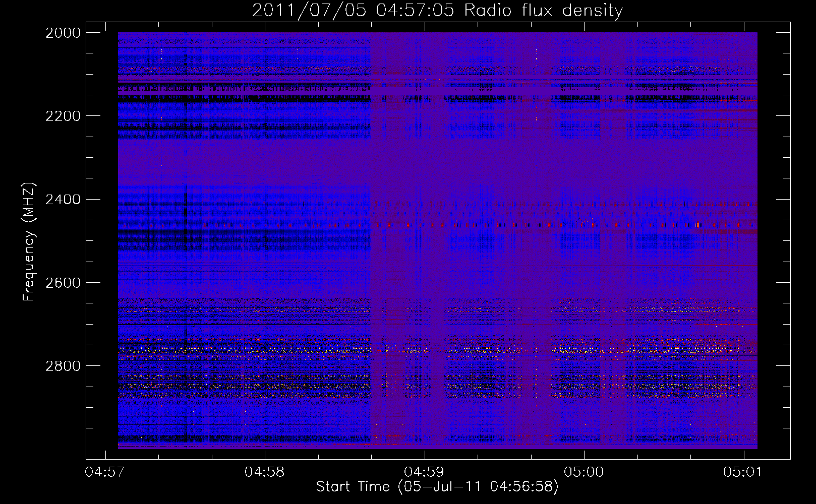Screen dimensions: 816x504
Task: Click the "Frequency (MHZ)" axis label
Action: pos(29,242)
